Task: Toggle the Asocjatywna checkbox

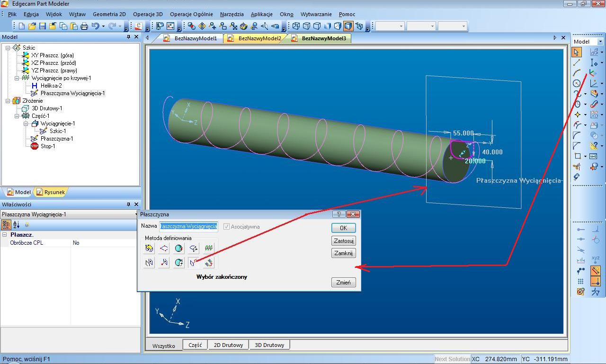Action: click(x=226, y=227)
